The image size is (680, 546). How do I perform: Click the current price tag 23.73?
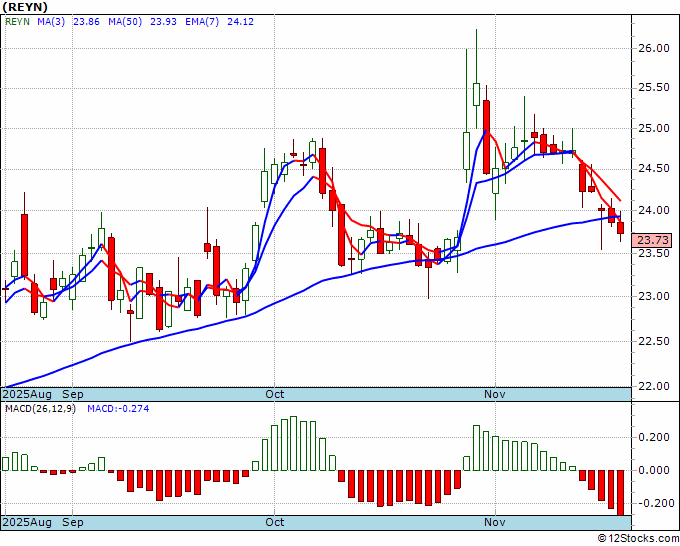[653, 240]
